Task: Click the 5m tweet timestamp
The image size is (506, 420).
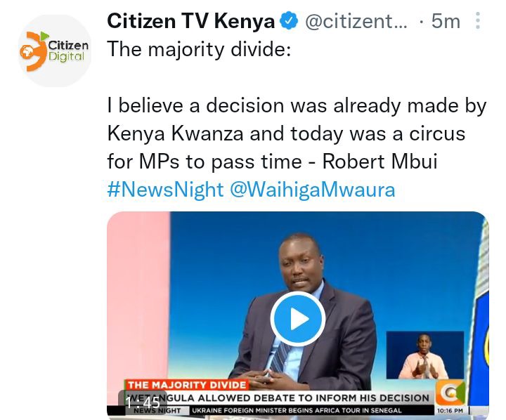Action: point(446,21)
